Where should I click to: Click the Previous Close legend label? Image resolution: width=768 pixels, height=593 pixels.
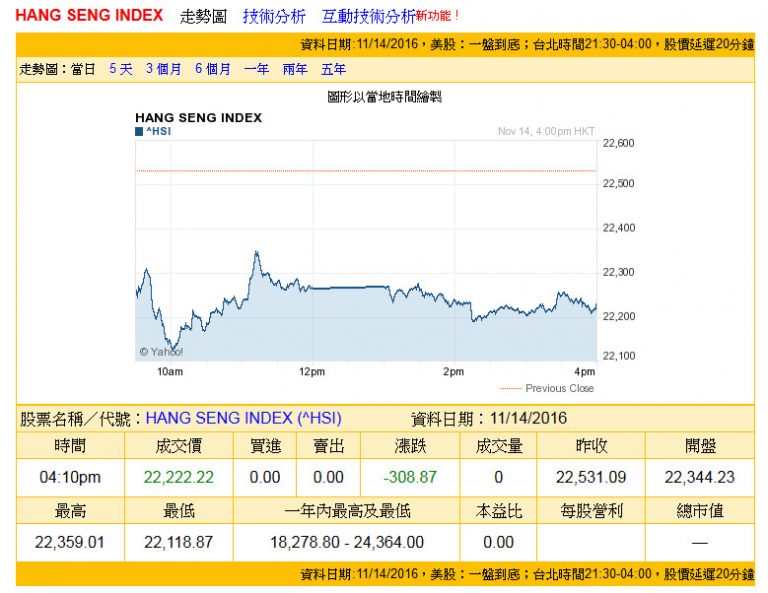(559, 388)
